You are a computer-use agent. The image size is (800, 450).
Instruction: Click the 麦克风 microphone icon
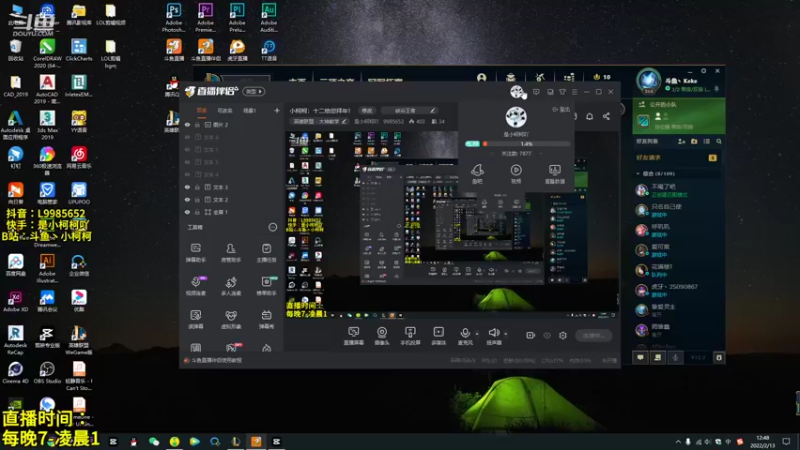tap(465, 333)
